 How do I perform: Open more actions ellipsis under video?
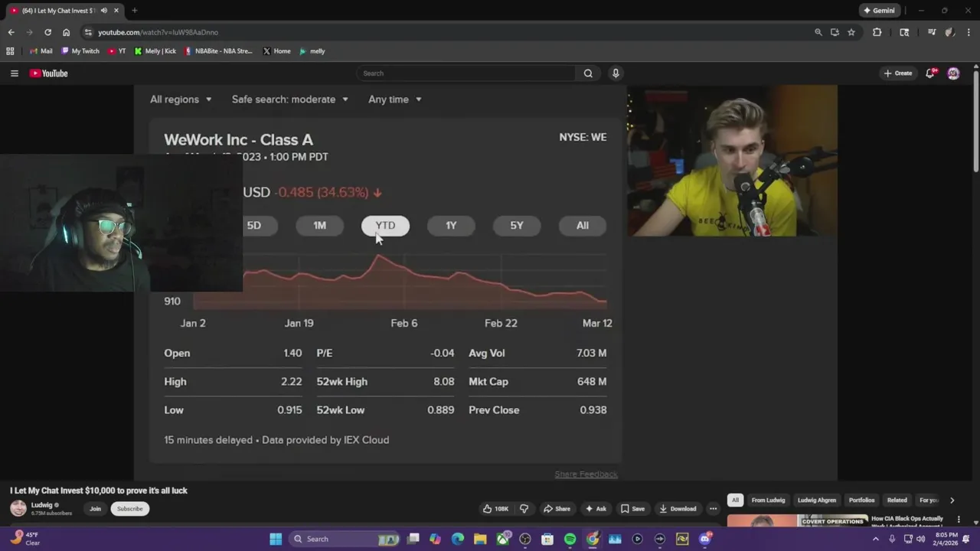pyautogui.click(x=713, y=508)
